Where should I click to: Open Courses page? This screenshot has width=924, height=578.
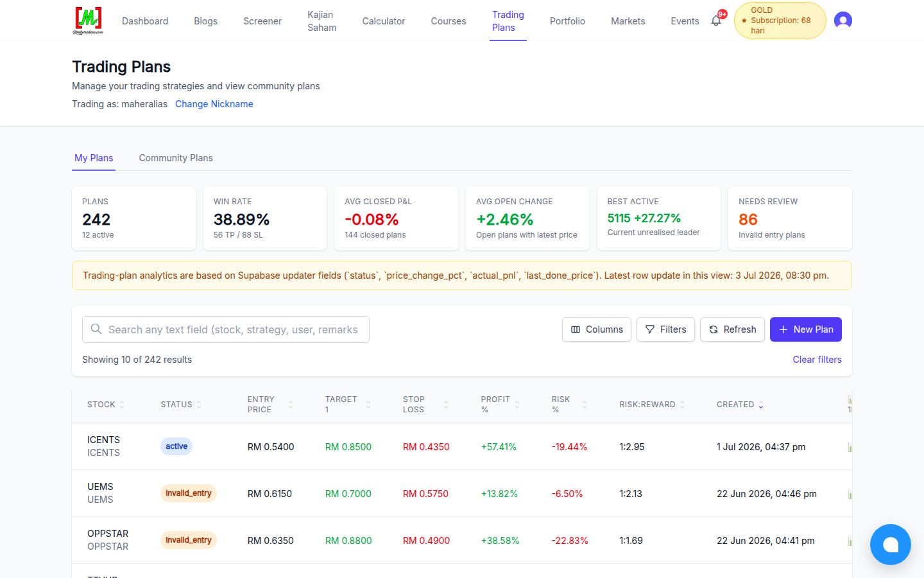tap(449, 21)
